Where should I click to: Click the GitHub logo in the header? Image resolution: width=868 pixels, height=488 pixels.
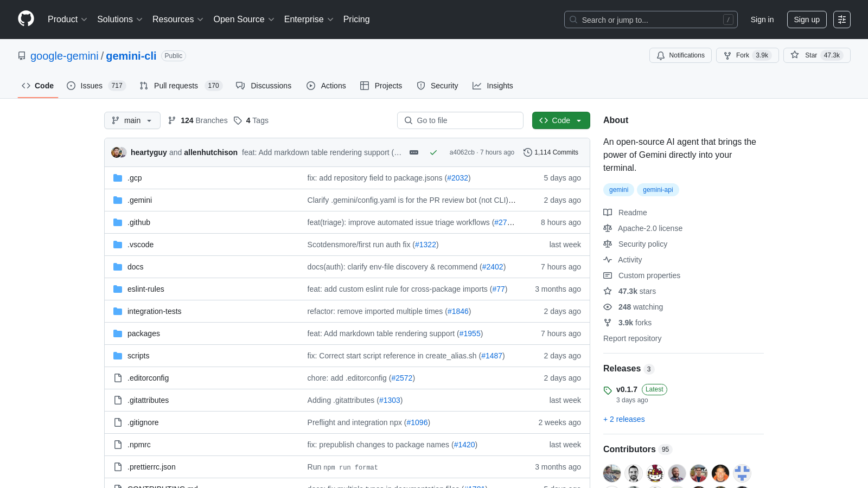tap(25, 19)
